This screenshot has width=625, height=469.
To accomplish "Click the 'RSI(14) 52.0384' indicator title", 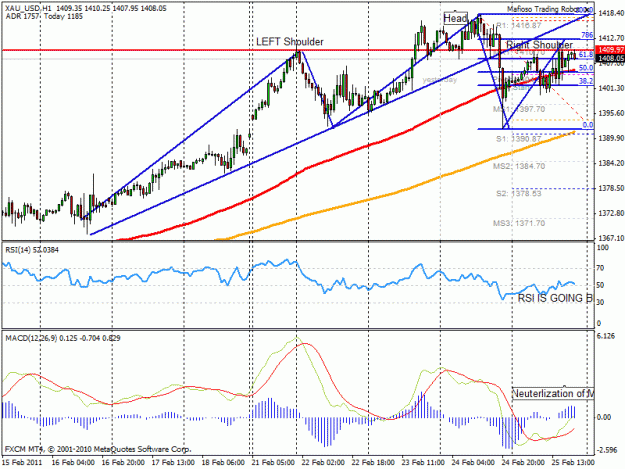I will 32,250.
